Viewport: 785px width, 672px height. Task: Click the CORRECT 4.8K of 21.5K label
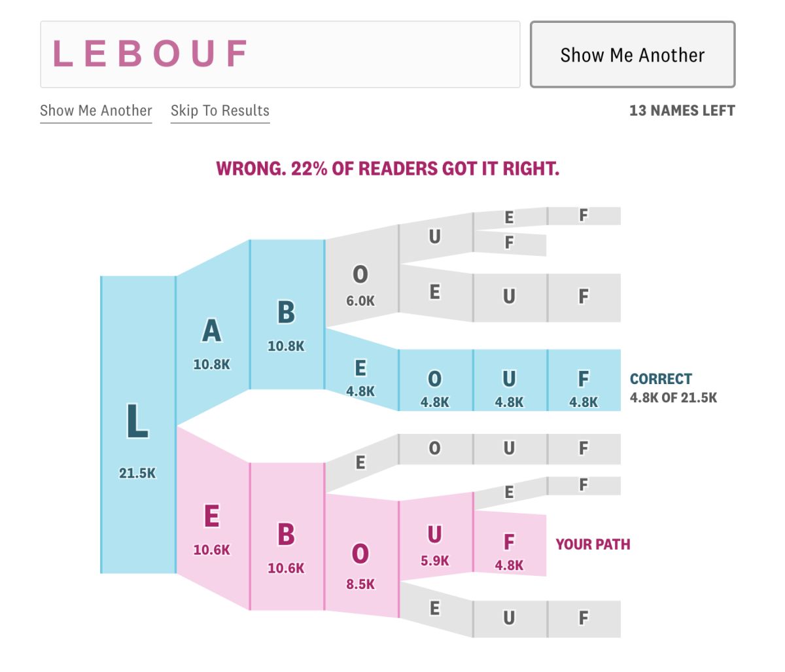click(673, 388)
